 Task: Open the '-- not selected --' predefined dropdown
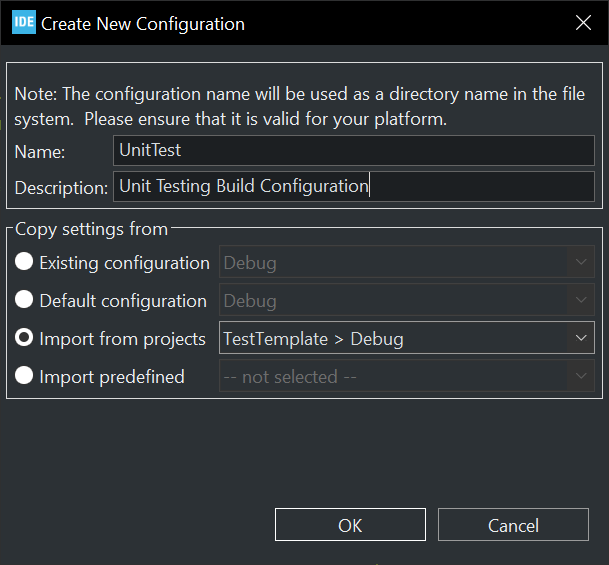[x=407, y=376]
